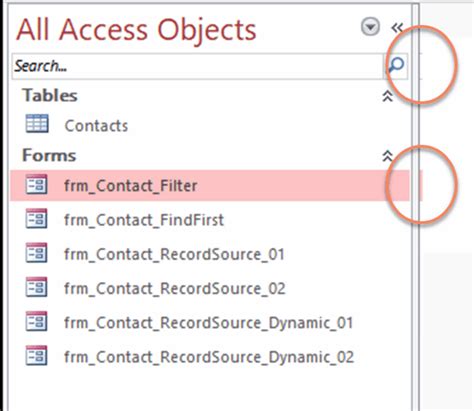474x411 pixels.
Task: Click the frm_Contact_RecordSource_01 form icon
Action: click(x=37, y=253)
